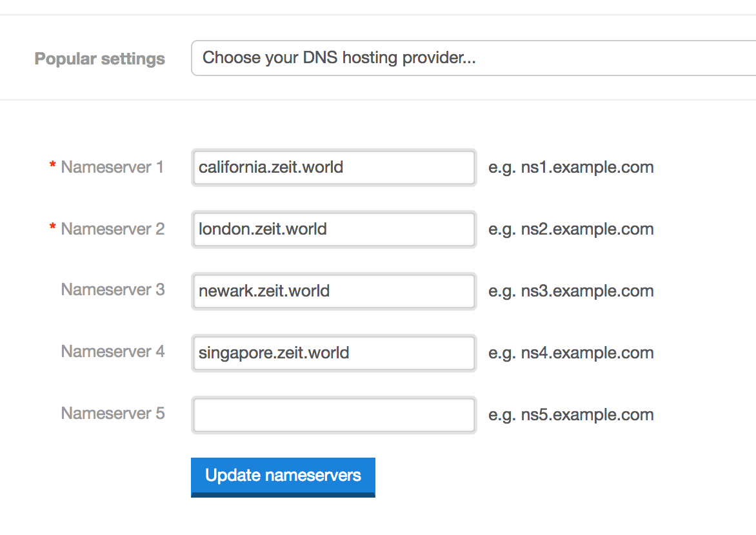Focus the empty Nameserver 5 field
This screenshot has height=535, width=756.
click(333, 415)
